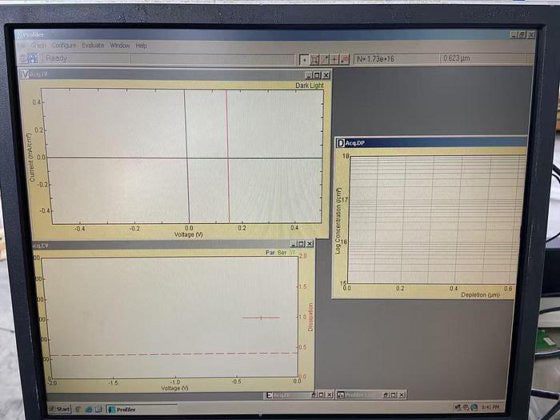560x420 pixels.
Task: Click the Dark legend label in IV plot
Action: (301, 85)
